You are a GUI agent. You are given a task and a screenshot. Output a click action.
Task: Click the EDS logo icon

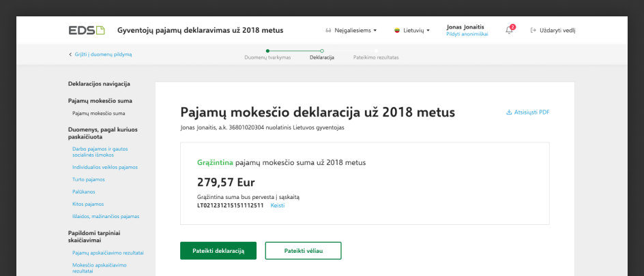(x=87, y=30)
